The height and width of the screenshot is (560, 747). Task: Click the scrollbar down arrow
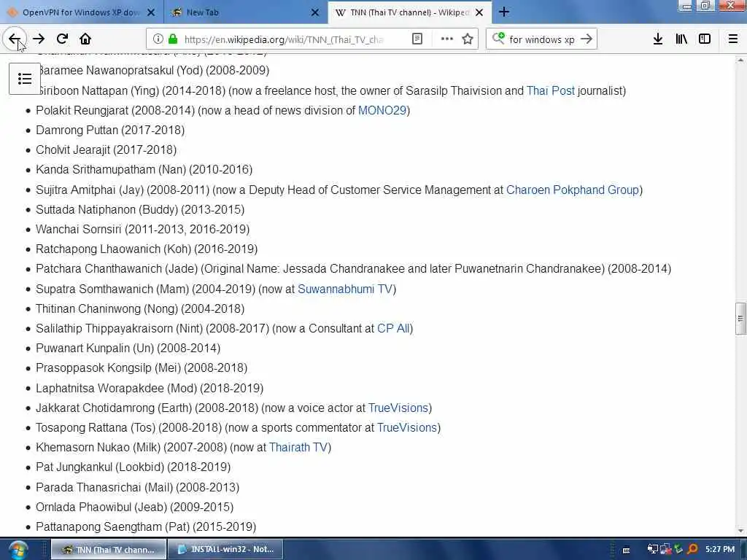click(740, 531)
